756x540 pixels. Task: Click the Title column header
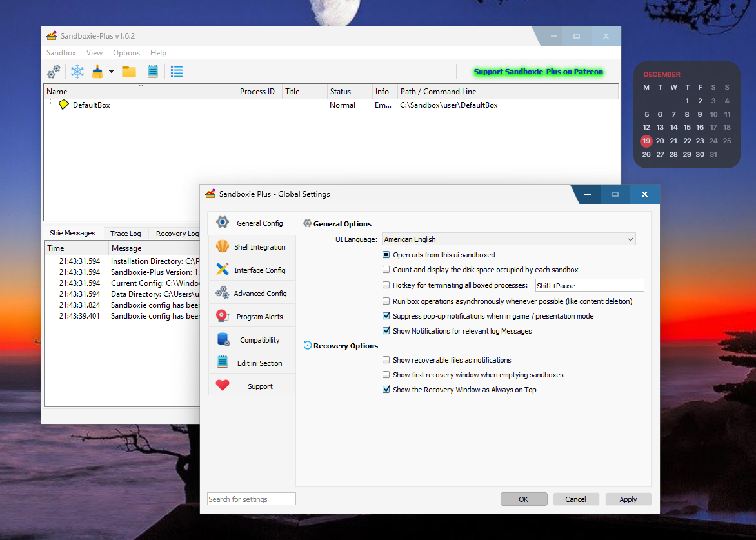pyautogui.click(x=304, y=91)
